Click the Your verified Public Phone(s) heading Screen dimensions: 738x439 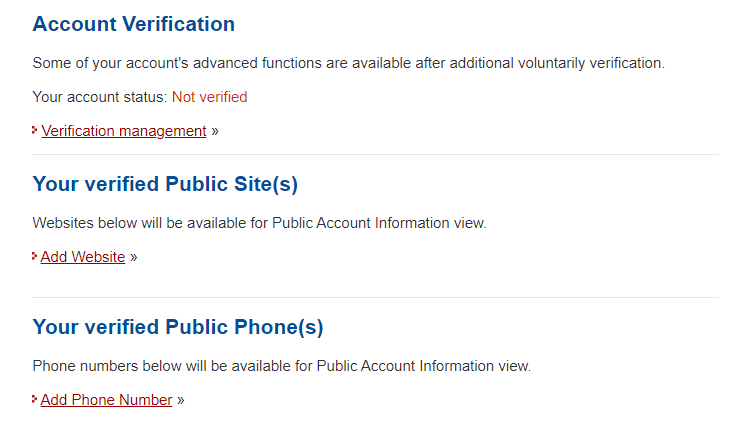[178, 327]
